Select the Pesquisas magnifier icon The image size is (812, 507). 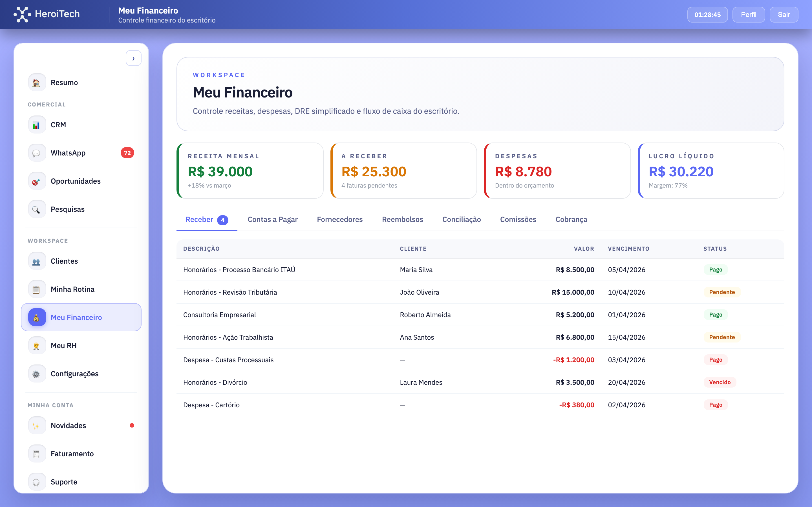point(37,209)
